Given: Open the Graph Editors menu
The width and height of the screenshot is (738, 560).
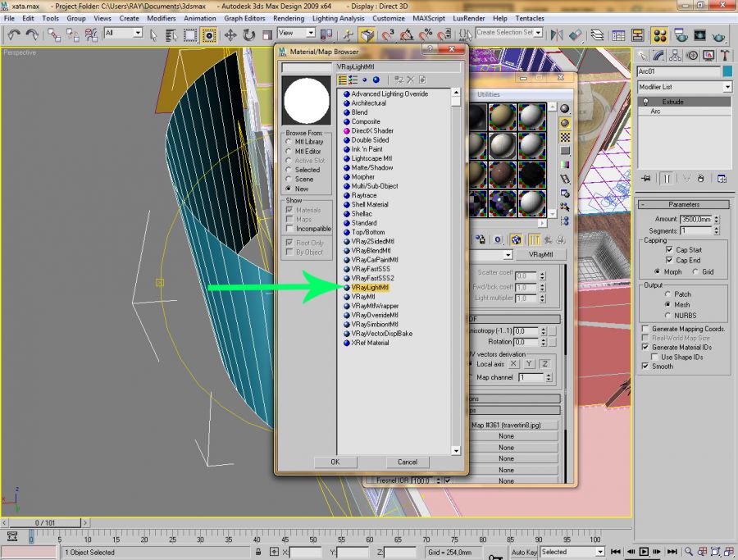Looking at the screenshot, I should pyautogui.click(x=244, y=18).
